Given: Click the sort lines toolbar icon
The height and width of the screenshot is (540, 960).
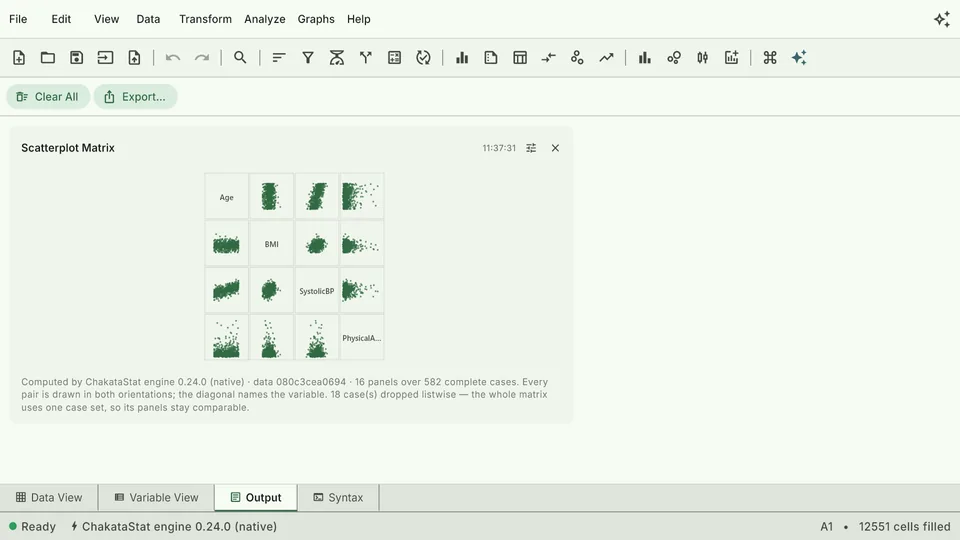Looking at the screenshot, I should (x=279, y=58).
